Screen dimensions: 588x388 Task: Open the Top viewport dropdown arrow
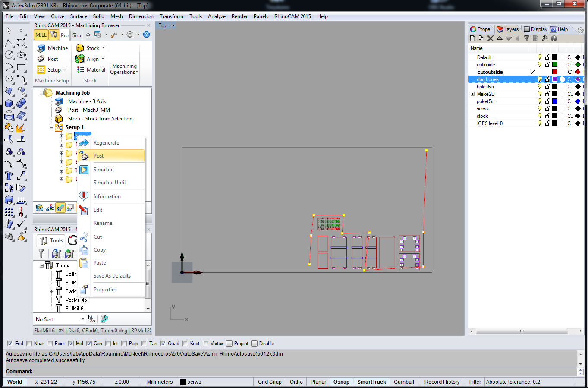(x=173, y=25)
